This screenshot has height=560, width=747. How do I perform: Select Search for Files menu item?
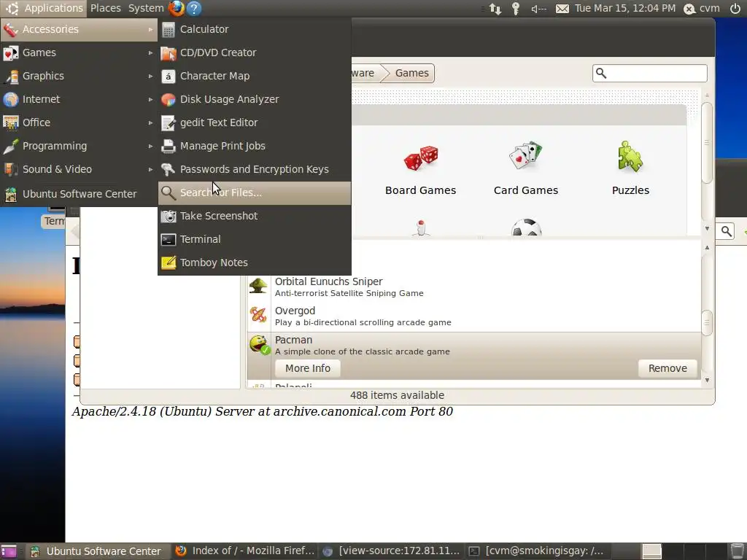coord(255,192)
